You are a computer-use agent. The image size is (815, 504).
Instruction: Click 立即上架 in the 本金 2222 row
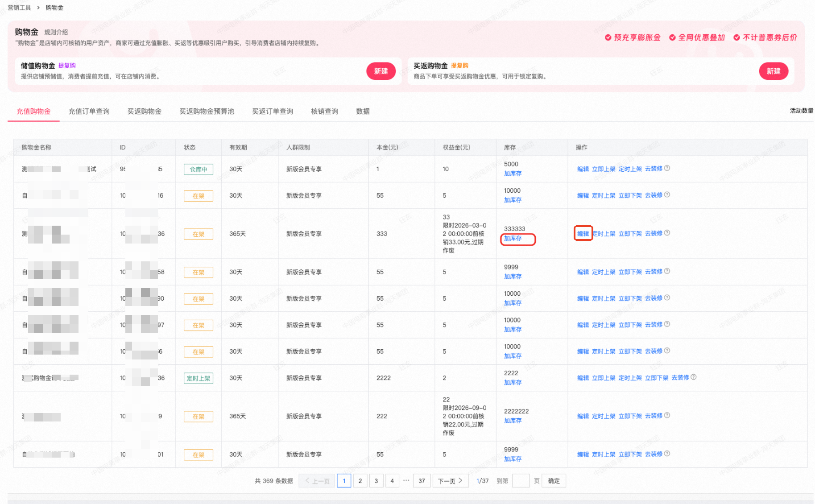tap(604, 378)
